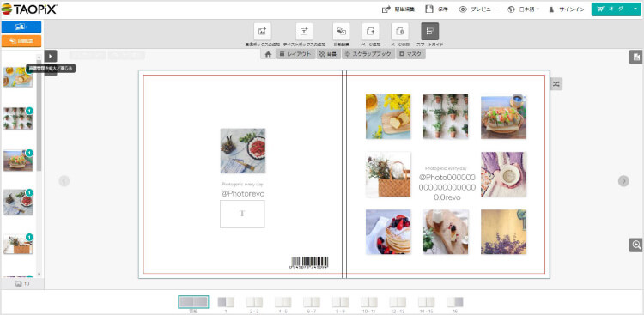This screenshot has width=644, height=315.
Task: Select the pages 14-15 thumbnail
Action: (426, 302)
